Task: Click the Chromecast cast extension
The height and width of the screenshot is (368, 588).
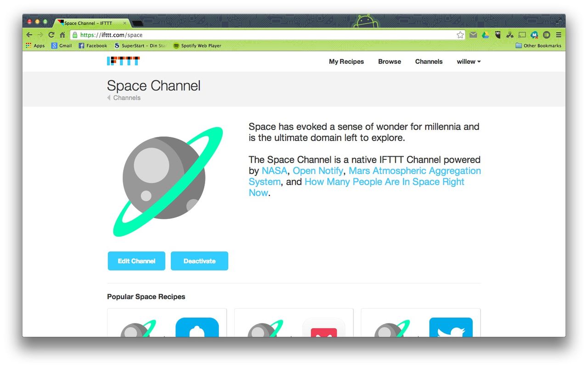Action: [x=522, y=35]
